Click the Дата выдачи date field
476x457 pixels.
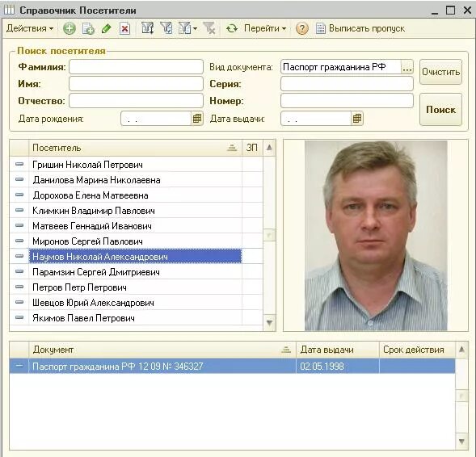pyautogui.click(x=316, y=118)
